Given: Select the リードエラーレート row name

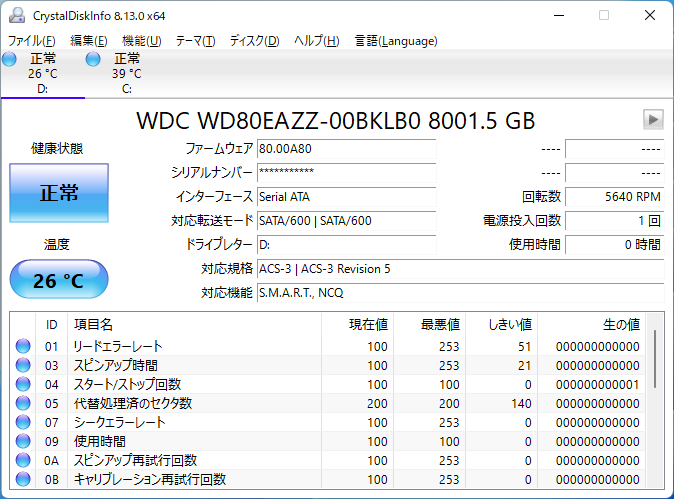Looking at the screenshot, I should [118, 346].
